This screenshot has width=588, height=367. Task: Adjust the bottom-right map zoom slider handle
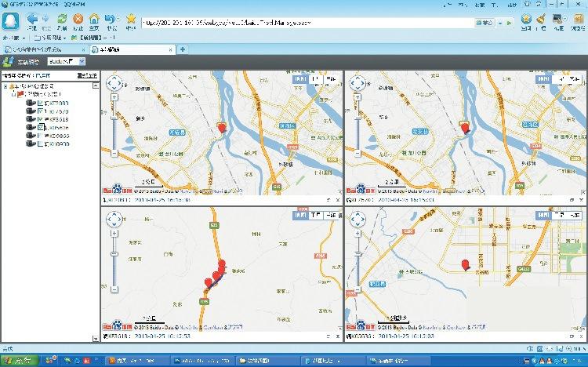tap(358, 254)
